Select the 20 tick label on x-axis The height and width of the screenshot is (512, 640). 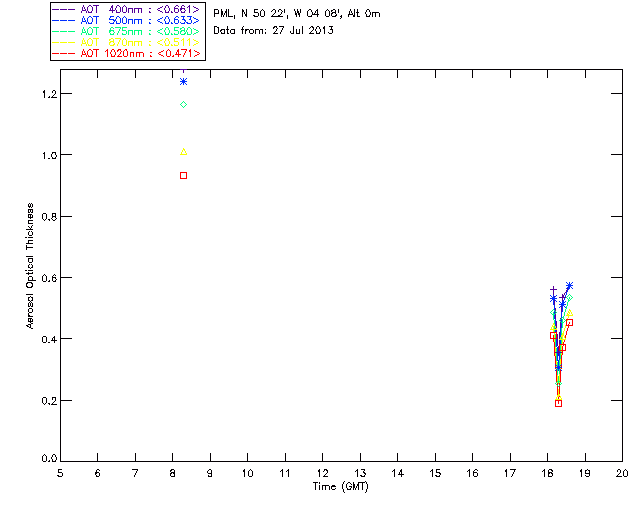[622, 472]
